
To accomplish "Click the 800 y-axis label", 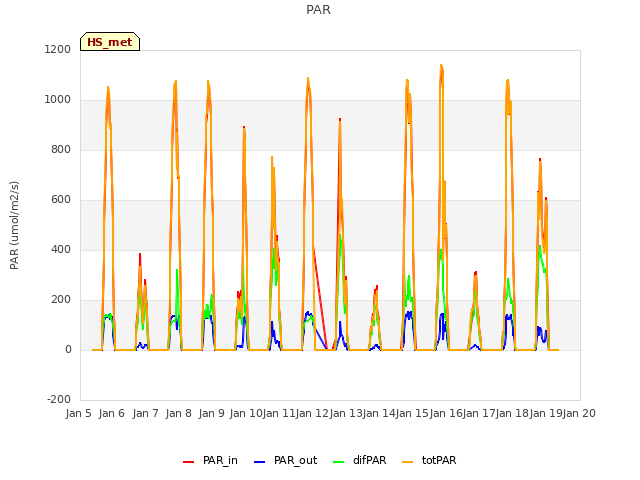I will 61,149.
